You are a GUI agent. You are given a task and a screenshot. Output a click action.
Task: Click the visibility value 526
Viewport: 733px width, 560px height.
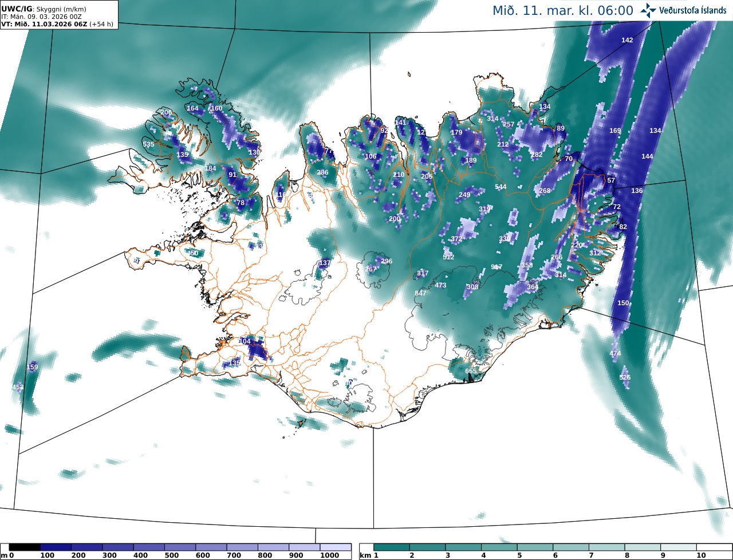(625, 377)
